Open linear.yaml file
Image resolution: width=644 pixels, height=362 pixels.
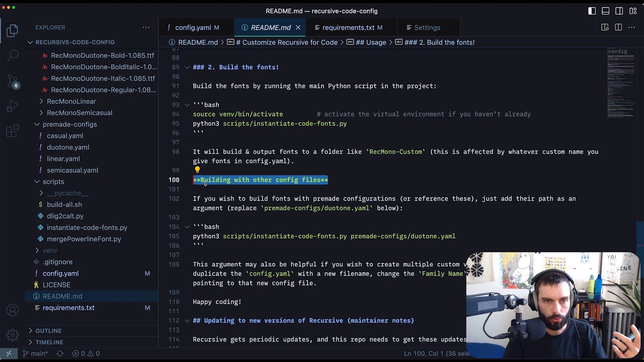(x=63, y=159)
